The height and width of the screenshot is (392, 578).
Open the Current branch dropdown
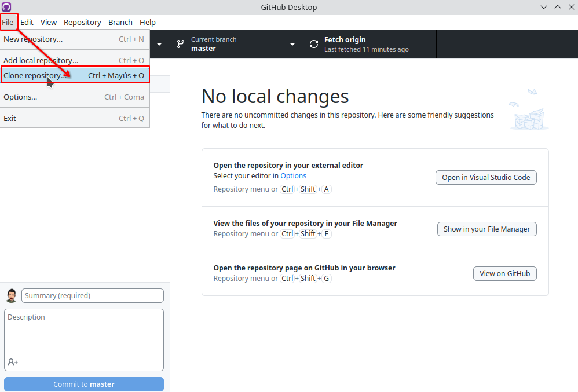(x=292, y=43)
